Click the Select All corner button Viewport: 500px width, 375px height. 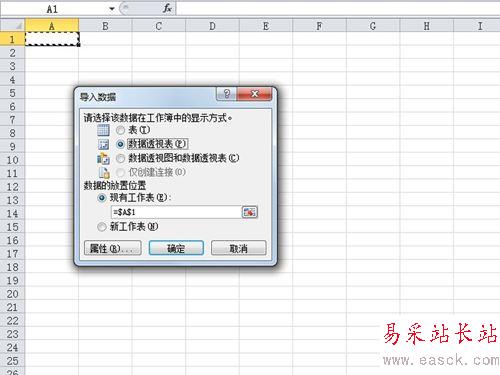pyautogui.click(x=13, y=25)
